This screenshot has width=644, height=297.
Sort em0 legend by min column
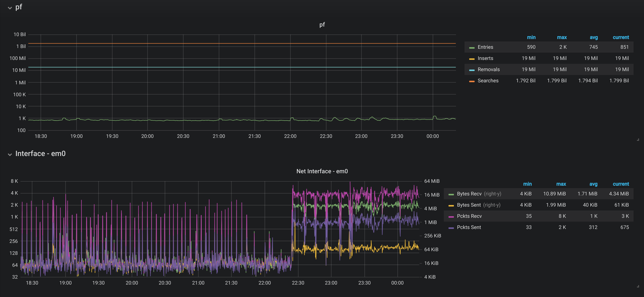527,184
